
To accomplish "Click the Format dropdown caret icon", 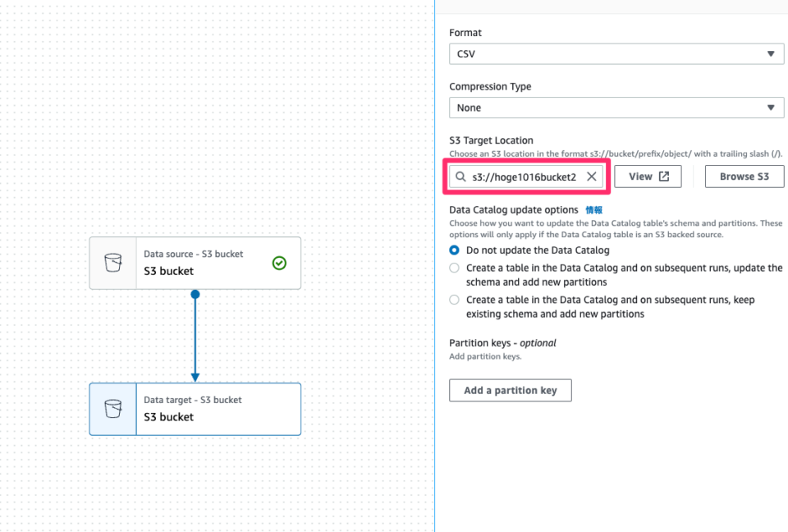I will click(771, 53).
